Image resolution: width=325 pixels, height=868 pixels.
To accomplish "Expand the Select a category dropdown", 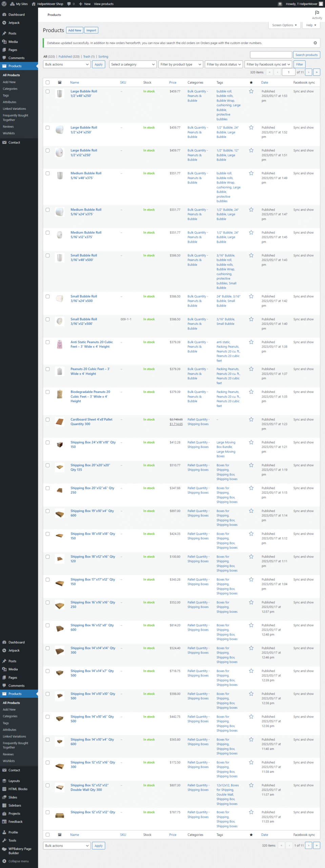I will pyautogui.click(x=133, y=64).
